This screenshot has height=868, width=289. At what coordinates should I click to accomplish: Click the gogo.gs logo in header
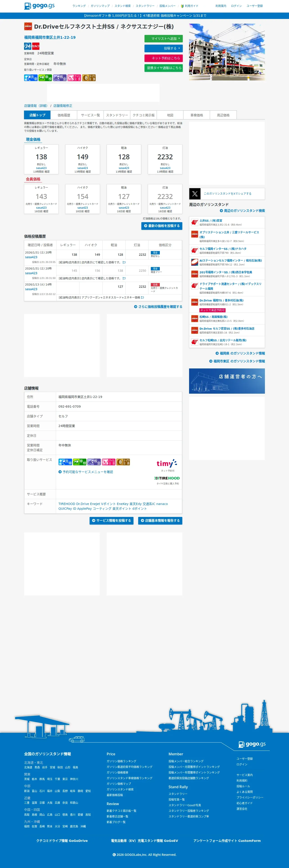39,6
